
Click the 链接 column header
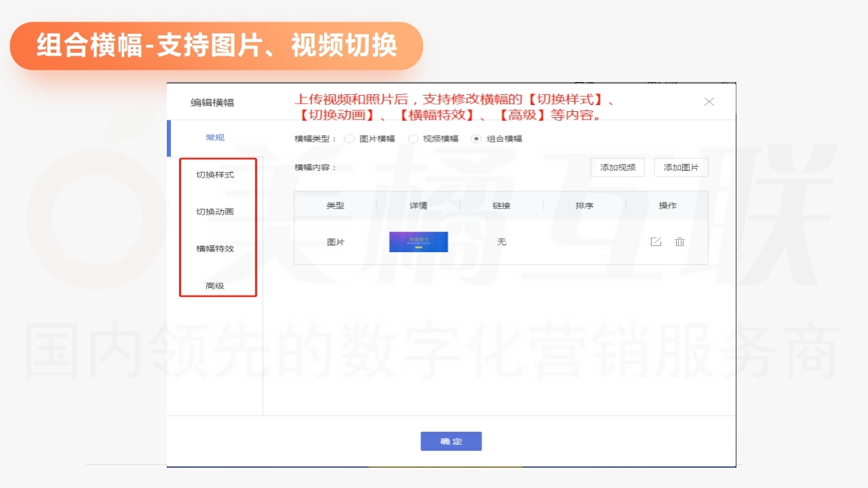click(502, 205)
